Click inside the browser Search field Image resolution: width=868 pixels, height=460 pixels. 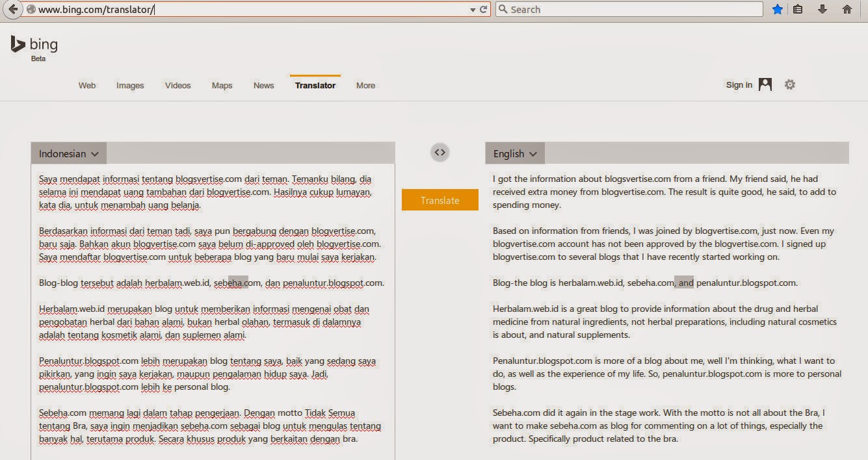[x=629, y=10]
